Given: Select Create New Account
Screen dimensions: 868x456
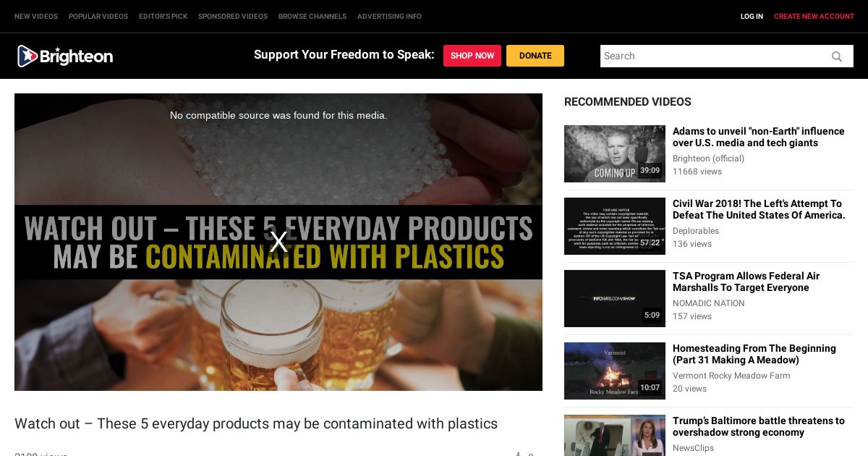Looking at the screenshot, I should pos(814,17).
